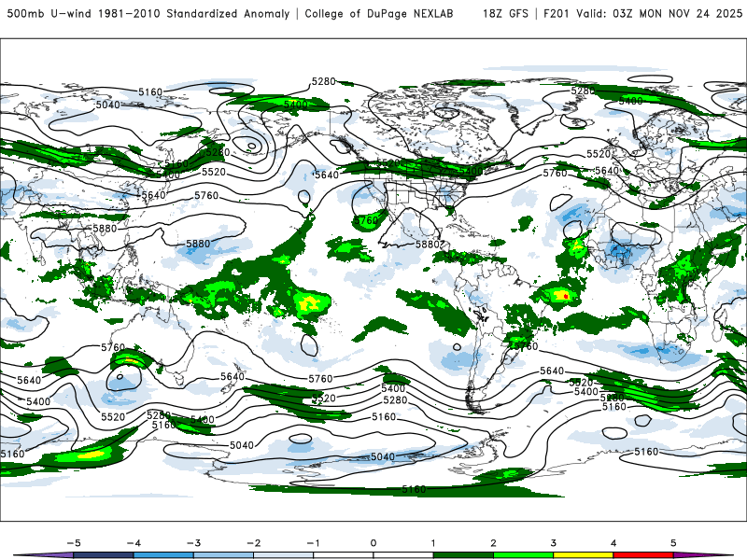Click the -2 label on the color scale
The height and width of the screenshot is (560, 747).
click(253, 543)
